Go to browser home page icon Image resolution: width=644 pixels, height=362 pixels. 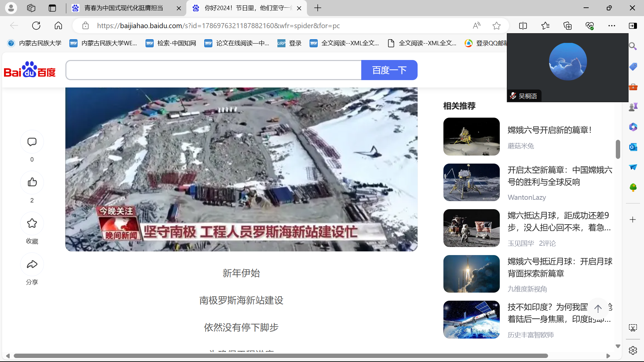(58, 25)
